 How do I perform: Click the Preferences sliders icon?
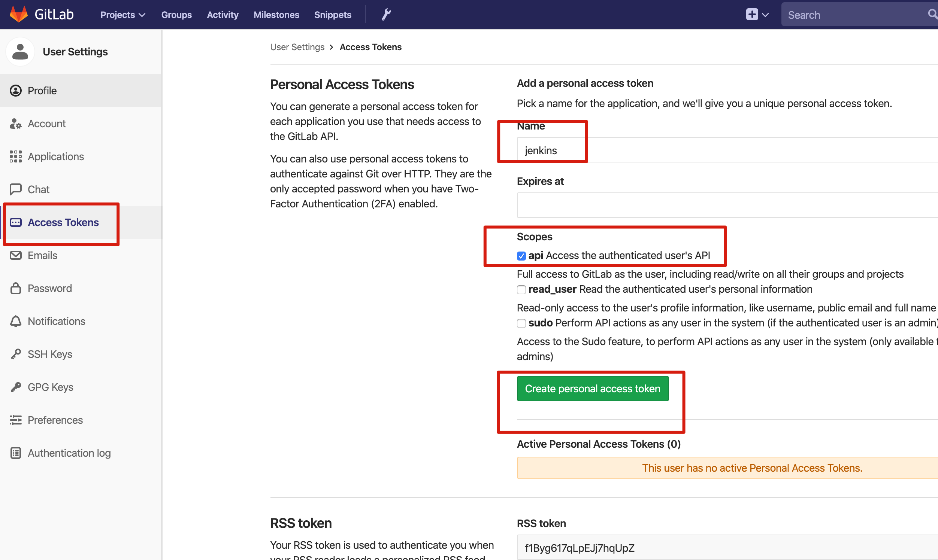pyautogui.click(x=15, y=420)
